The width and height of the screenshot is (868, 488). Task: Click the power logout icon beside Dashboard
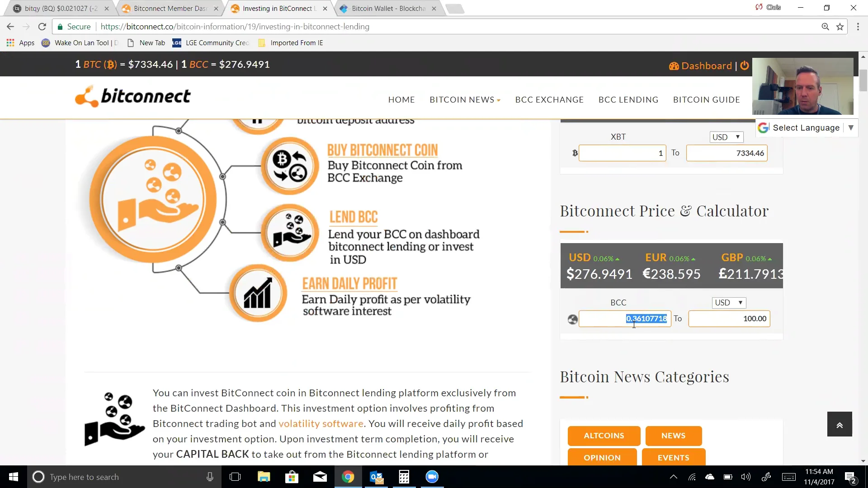(744, 66)
